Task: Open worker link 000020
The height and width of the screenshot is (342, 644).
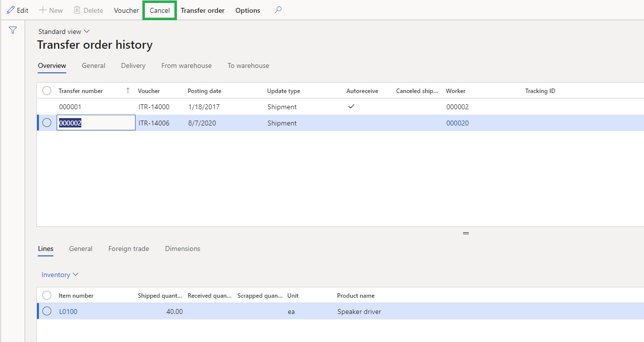Action: click(x=457, y=123)
